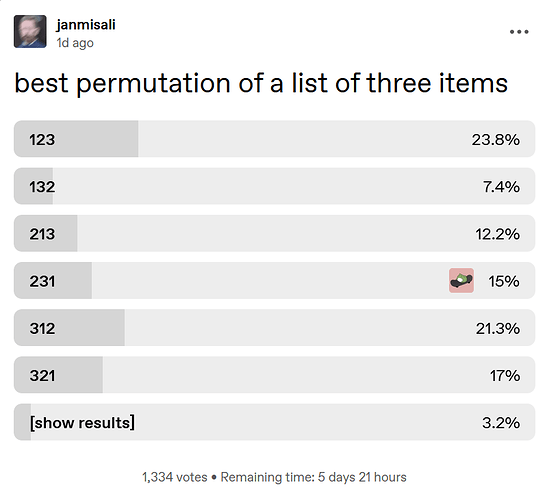Image resolution: width=546 pixels, height=500 pixels.
Task: Click the 21.3% result label
Action: pyautogui.click(x=498, y=328)
